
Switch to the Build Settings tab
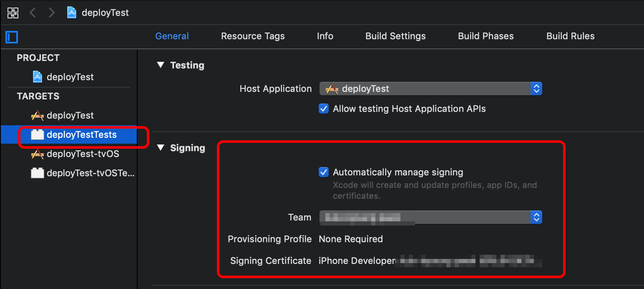pos(395,36)
